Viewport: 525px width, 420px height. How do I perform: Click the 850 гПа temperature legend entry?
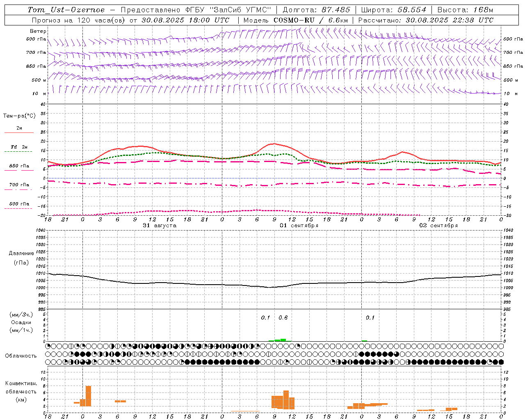[19, 166]
